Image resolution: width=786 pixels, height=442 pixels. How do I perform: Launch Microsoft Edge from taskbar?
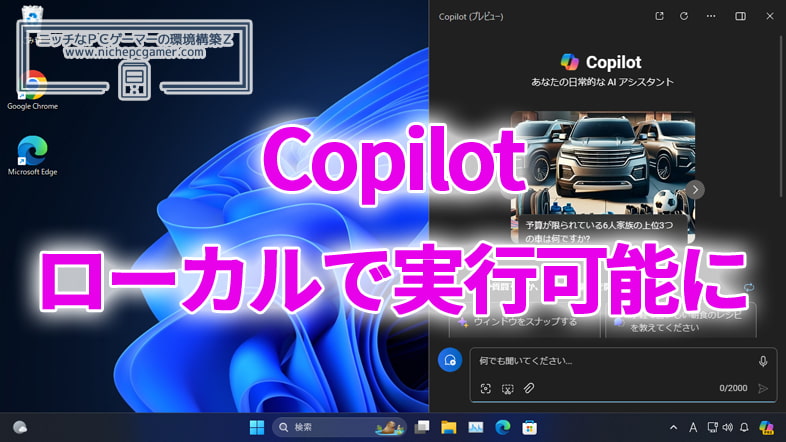coord(503,427)
